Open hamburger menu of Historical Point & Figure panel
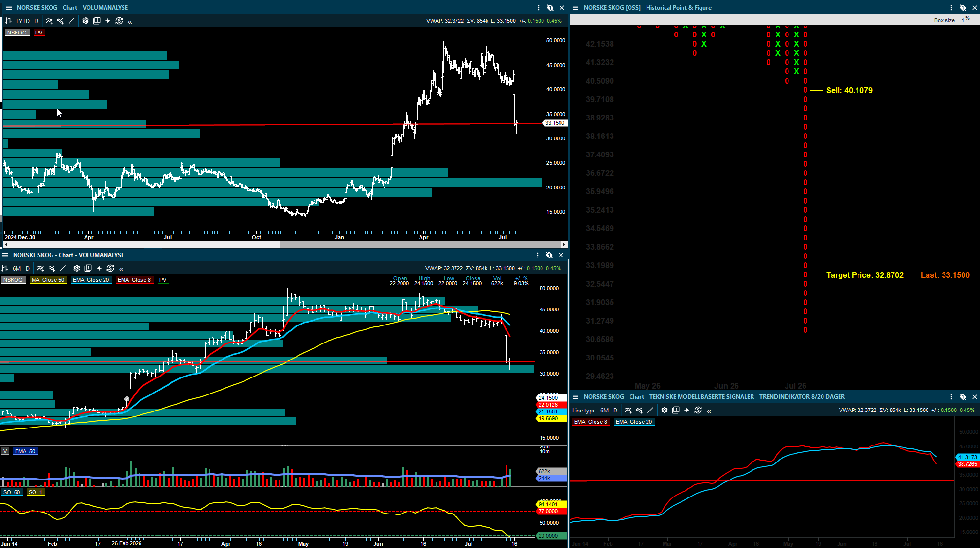This screenshot has height=548, width=980. pos(576,8)
